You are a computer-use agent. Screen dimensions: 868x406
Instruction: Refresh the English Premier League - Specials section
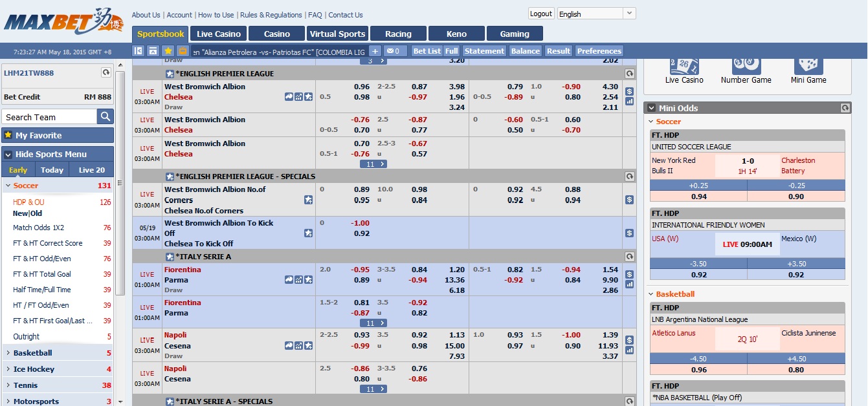click(x=629, y=176)
